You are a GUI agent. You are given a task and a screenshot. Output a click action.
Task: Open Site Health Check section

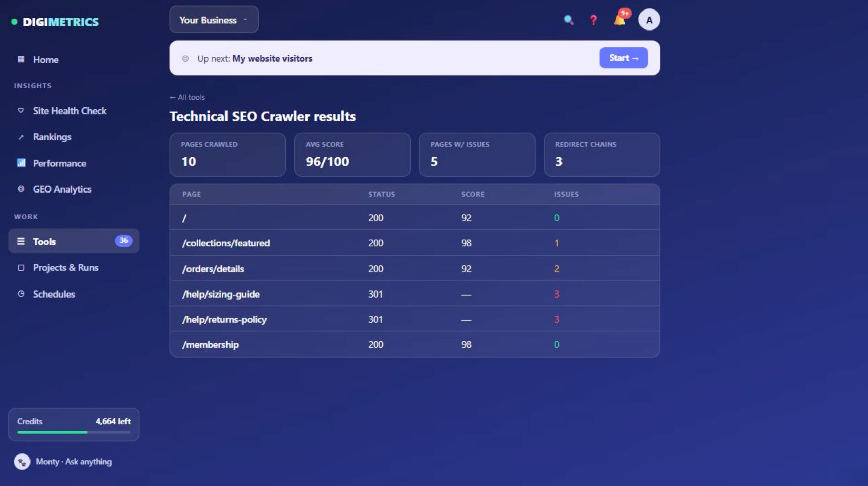pos(74,111)
